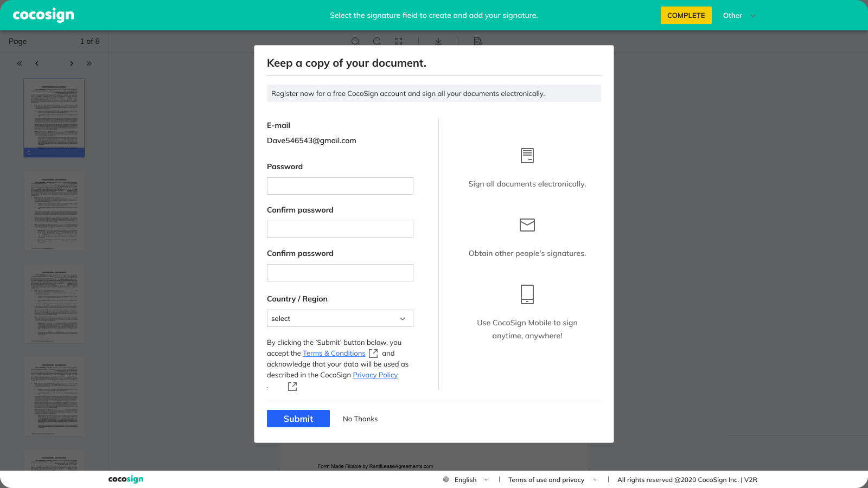Go to previous page arrow

click(37, 63)
